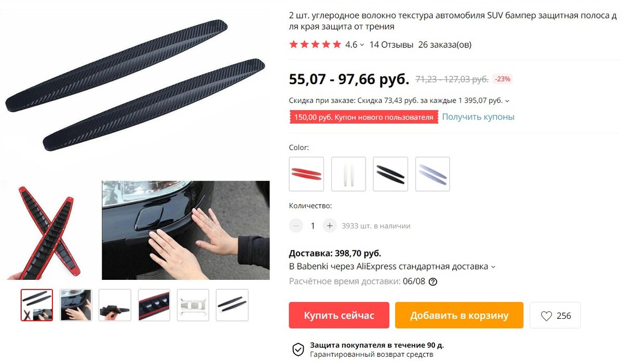The height and width of the screenshot is (364, 623).
Task: Click the five-star rating icons
Action: point(315,45)
